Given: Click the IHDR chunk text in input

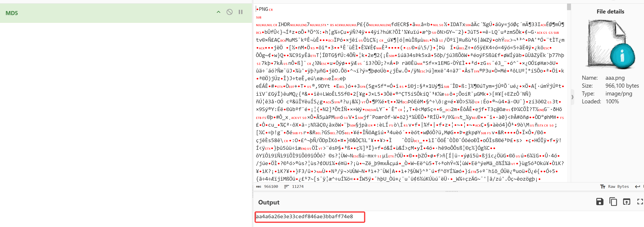Looking at the screenshot, I should tap(284, 25).
